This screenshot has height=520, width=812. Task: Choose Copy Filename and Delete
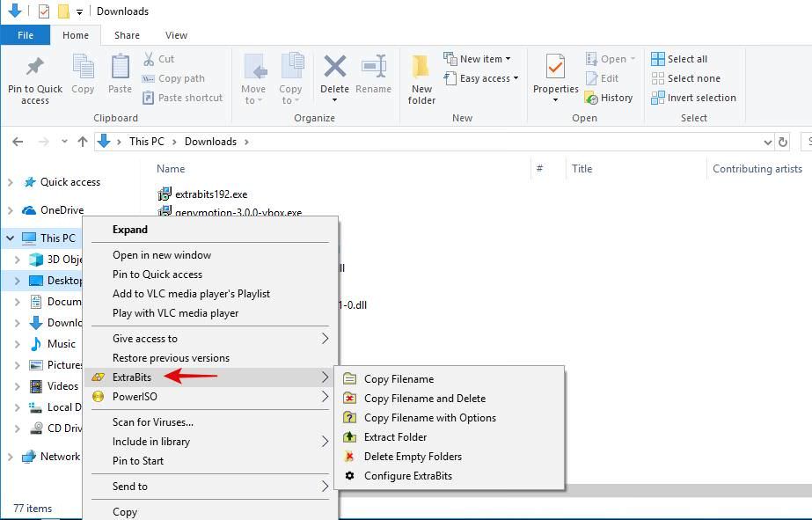[449, 399]
